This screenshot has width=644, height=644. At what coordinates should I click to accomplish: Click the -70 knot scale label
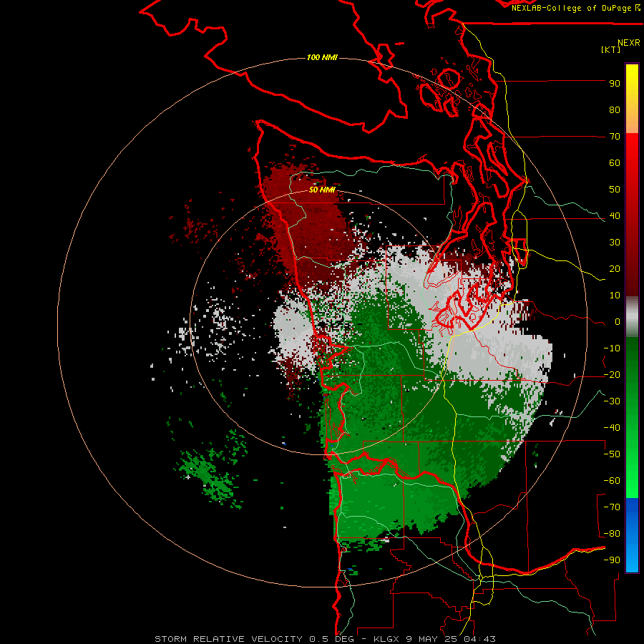612,507
